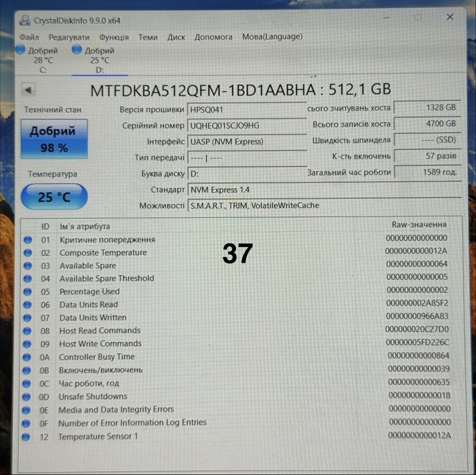Click the power on hours 1589 год.
This screenshot has height=475, width=476.
click(427, 172)
